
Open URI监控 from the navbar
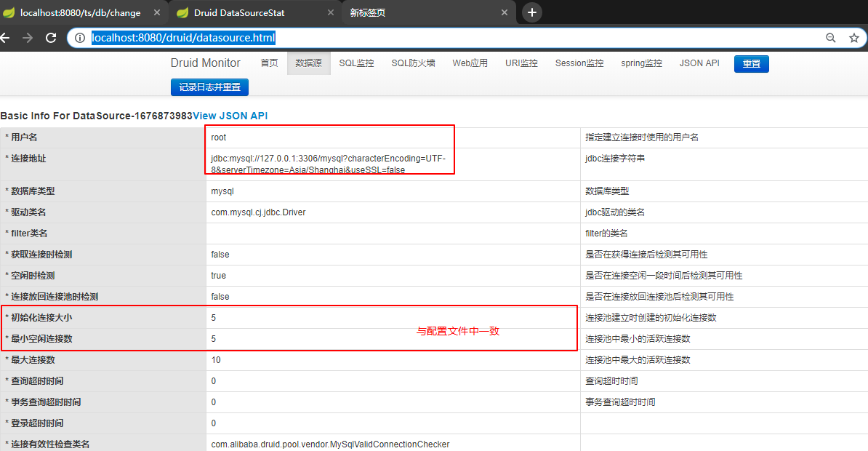coord(521,63)
